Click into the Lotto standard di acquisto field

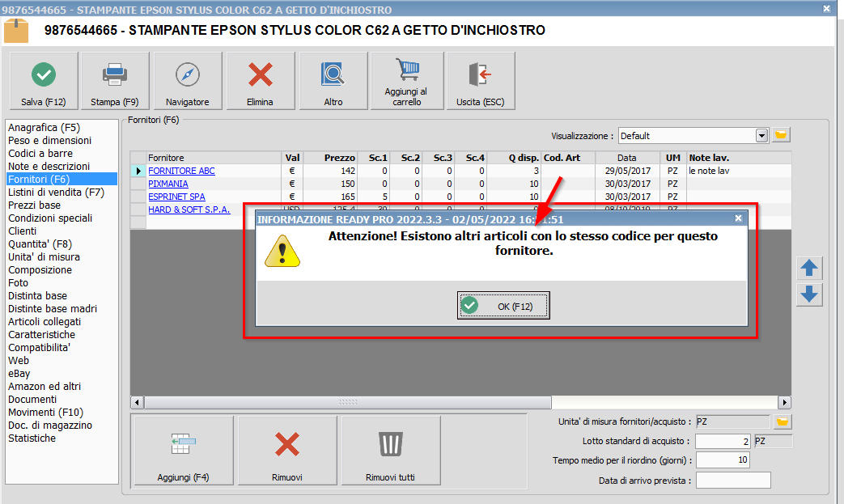tap(723, 441)
